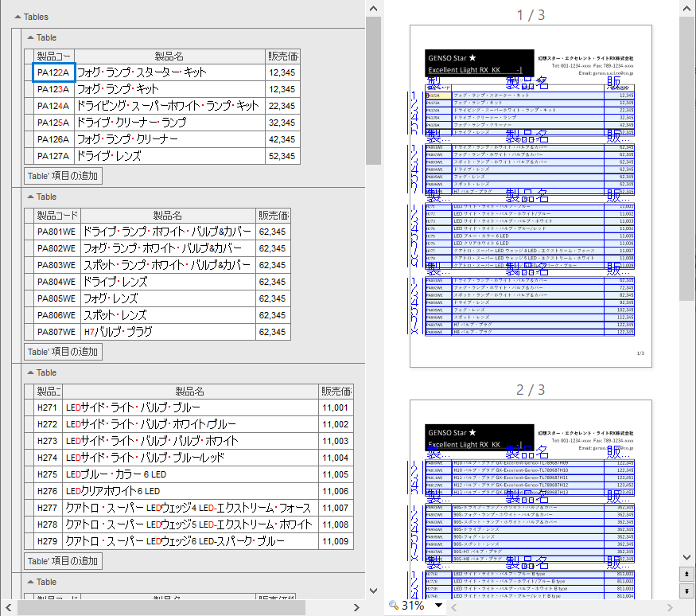Screen dimensions: 696x616
Task: Click the 11,002 price cell
Action: pyautogui.click(x=336, y=424)
